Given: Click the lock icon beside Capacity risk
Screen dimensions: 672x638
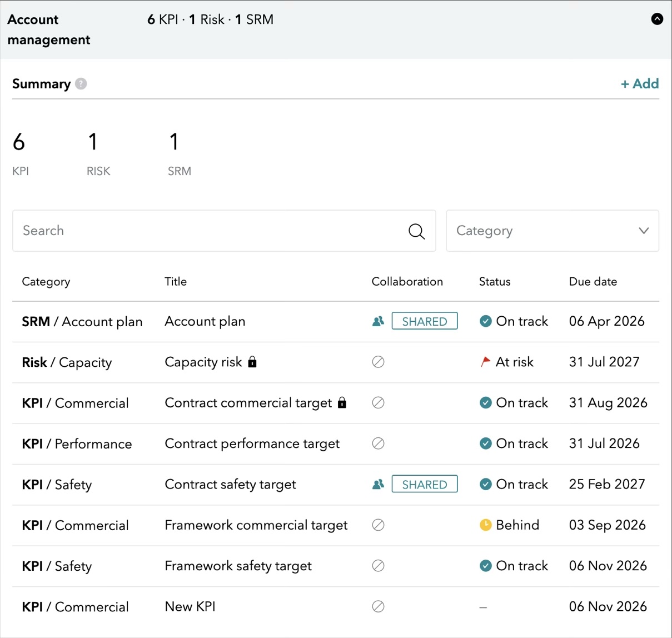Looking at the screenshot, I should pos(252,362).
